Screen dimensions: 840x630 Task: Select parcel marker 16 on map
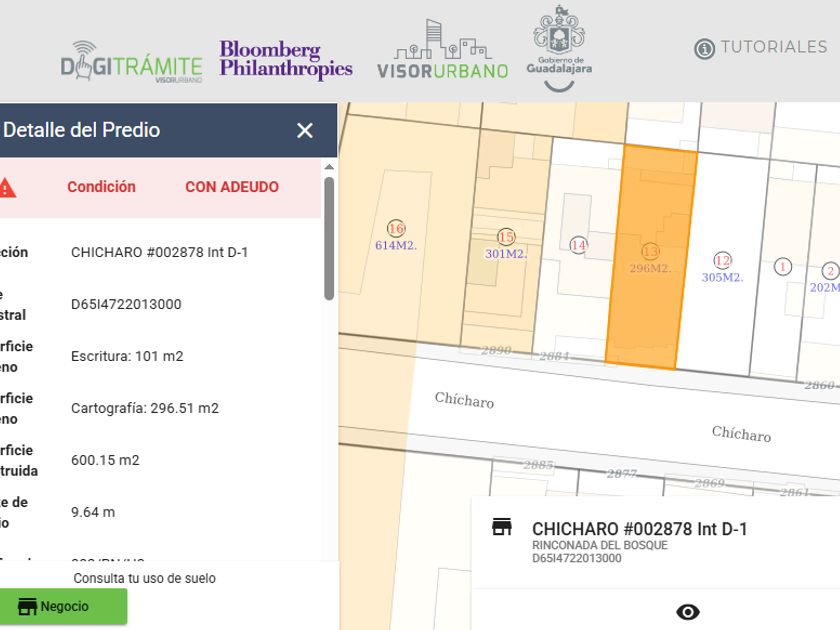396,229
